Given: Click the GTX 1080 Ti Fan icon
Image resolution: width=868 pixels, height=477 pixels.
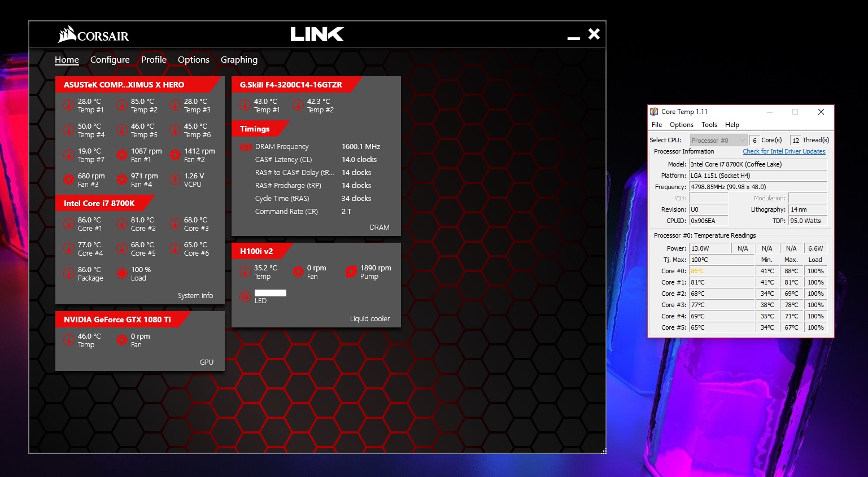Looking at the screenshot, I should pos(122,340).
